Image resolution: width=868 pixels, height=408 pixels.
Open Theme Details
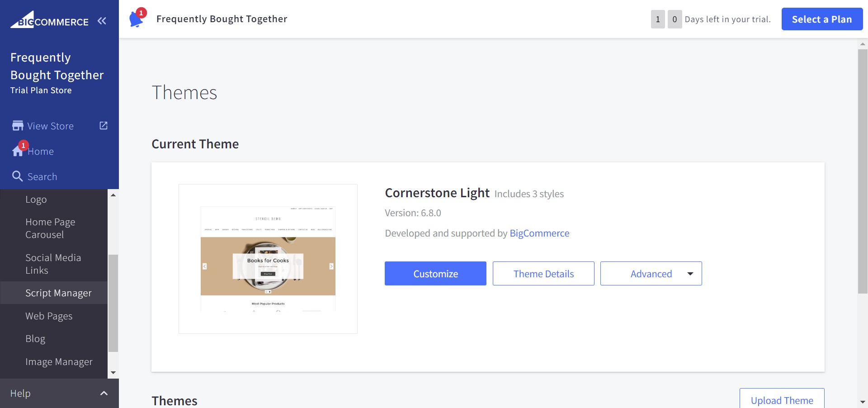point(543,274)
